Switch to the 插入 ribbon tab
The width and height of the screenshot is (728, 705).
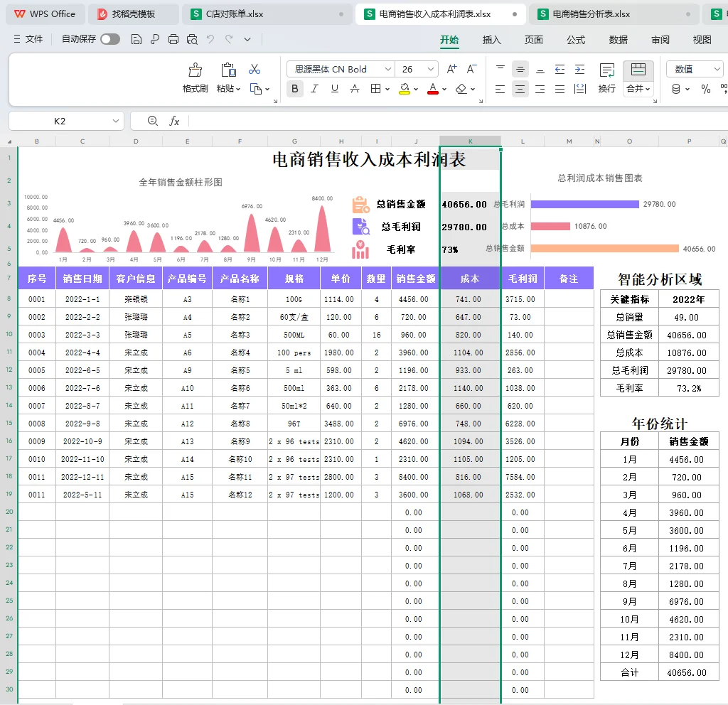tap(491, 41)
